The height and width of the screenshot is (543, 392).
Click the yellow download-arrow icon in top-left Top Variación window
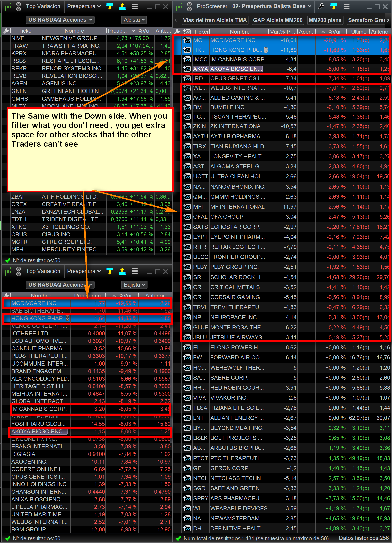point(110,6)
